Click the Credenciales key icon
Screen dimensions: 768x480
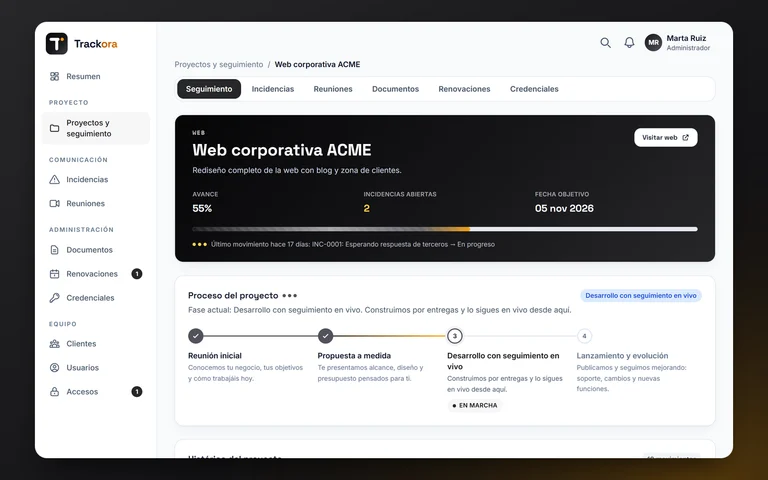point(54,298)
